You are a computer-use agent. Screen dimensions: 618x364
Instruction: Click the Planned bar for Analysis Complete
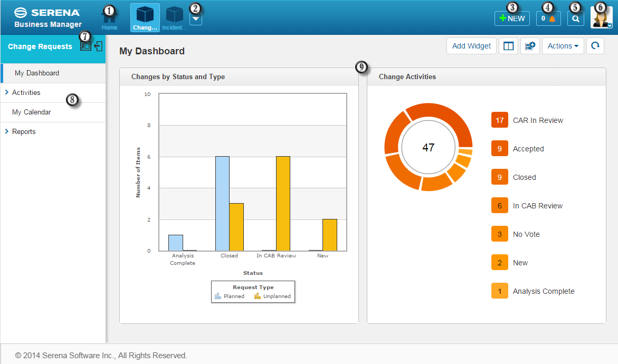click(175, 243)
